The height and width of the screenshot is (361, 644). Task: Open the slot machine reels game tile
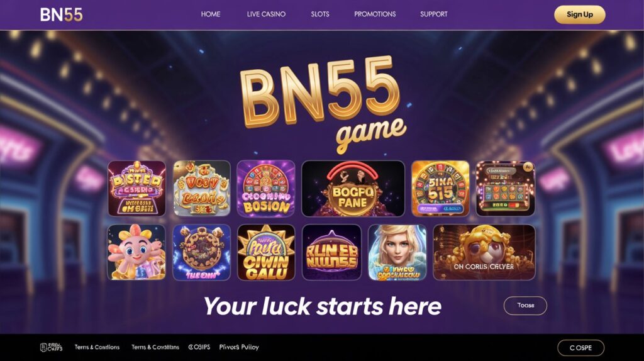coord(505,189)
